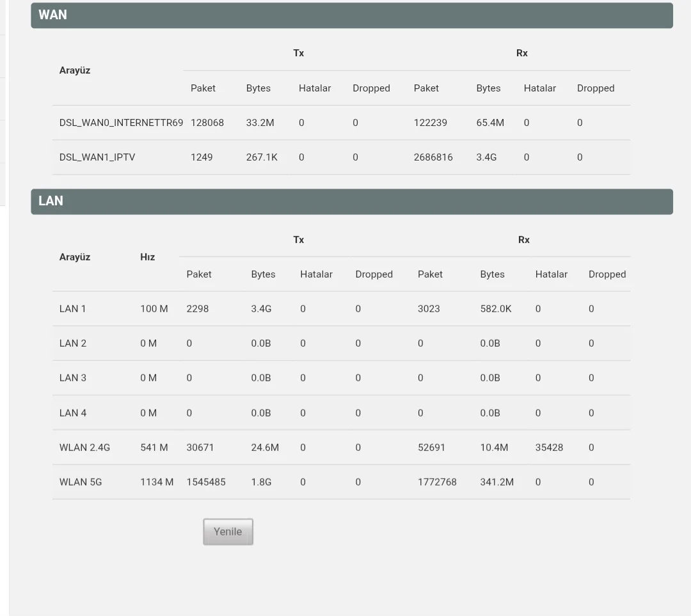The height and width of the screenshot is (616, 691).
Task: Select the LAN section header
Action: tap(352, 201)
